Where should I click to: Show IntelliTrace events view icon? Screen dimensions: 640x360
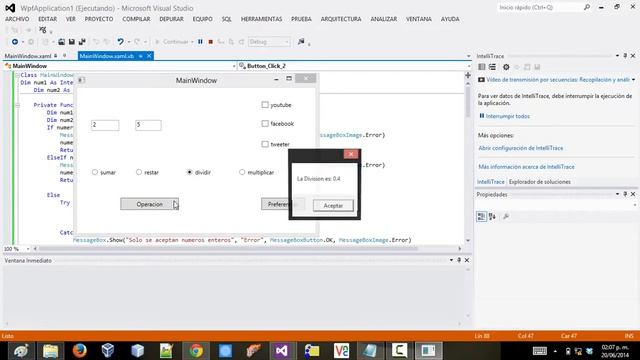pyautogui.click(x=482, y=67)
